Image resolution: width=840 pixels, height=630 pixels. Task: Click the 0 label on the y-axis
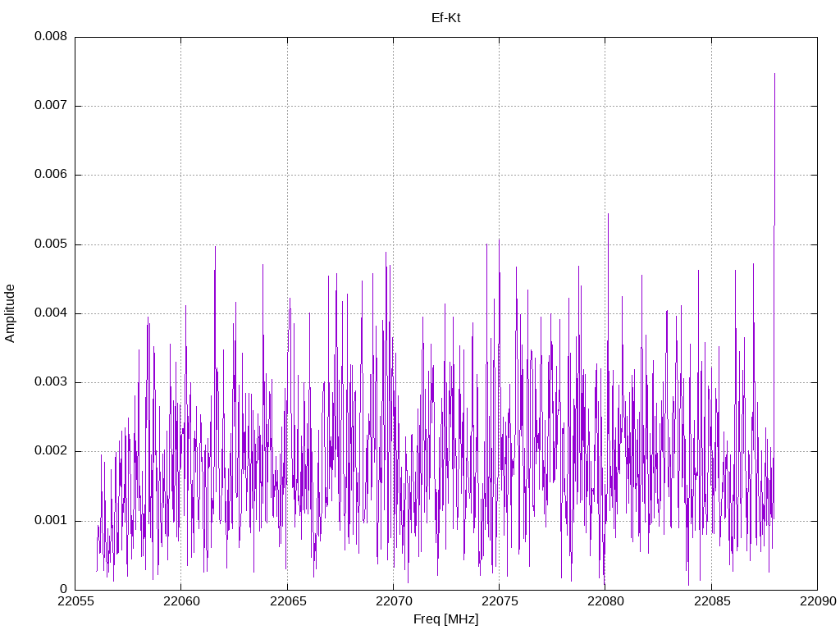63,590
